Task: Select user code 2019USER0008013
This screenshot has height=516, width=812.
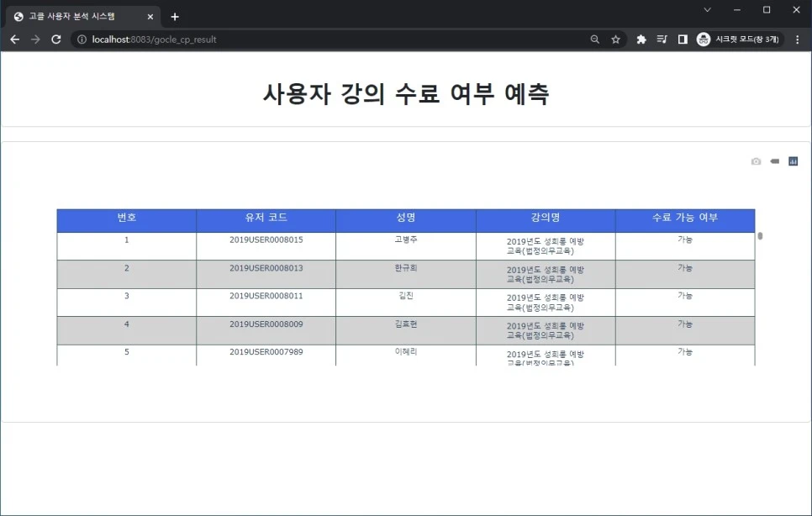Action: click(266, 268)
